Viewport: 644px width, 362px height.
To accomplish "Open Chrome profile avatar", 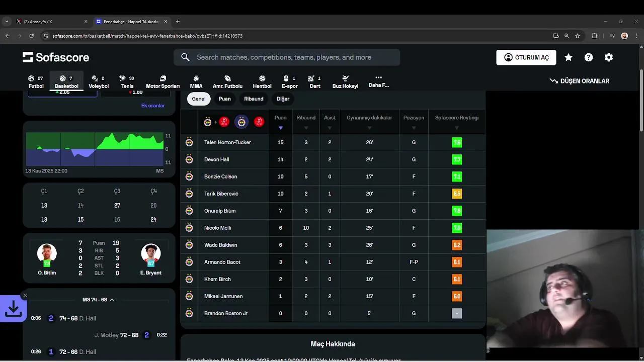I will point(624,36).
